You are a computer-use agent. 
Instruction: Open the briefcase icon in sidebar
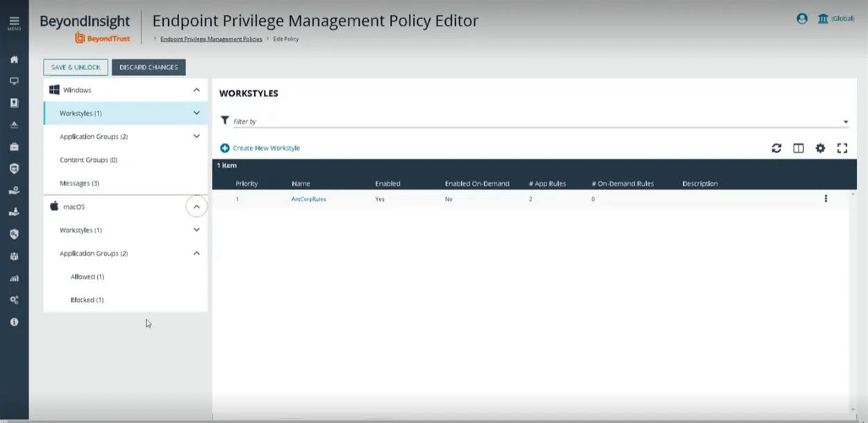[x=14, y=147]
